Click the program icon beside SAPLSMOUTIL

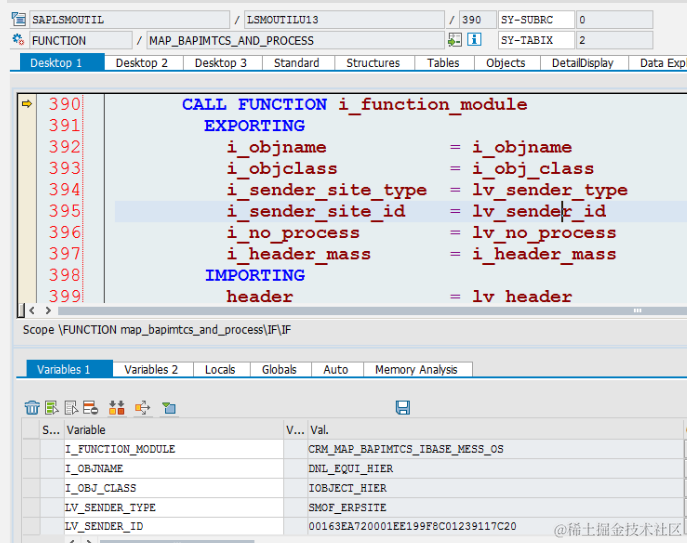click(19, 19)
